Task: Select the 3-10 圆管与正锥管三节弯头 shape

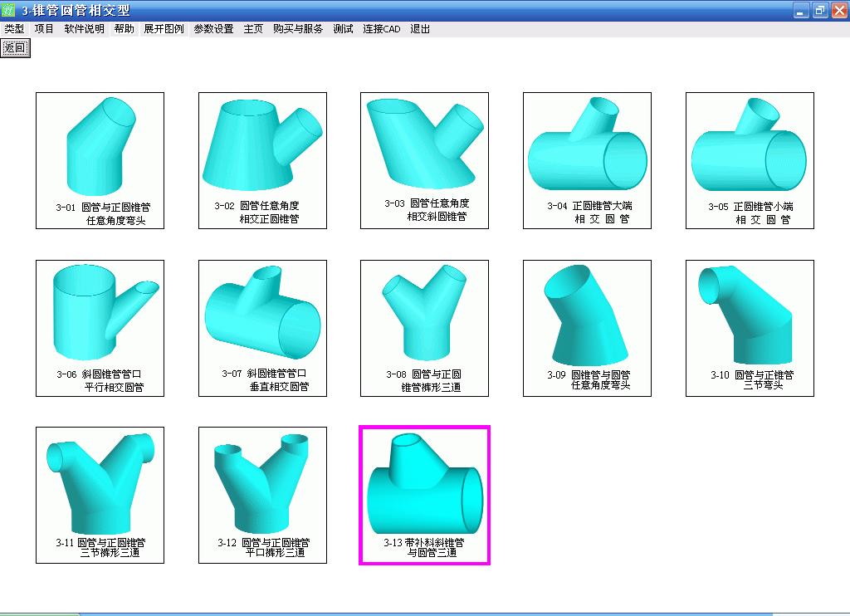Action: (750, 328)
